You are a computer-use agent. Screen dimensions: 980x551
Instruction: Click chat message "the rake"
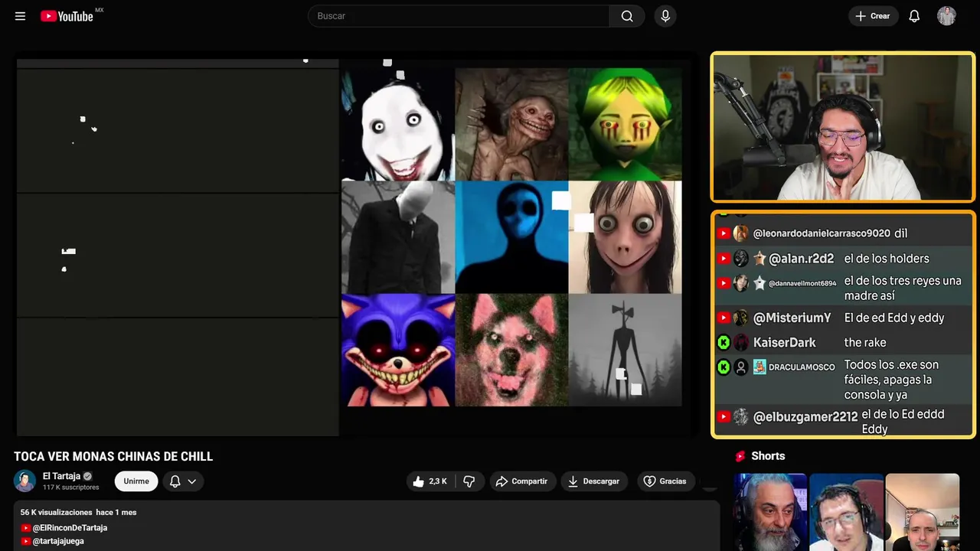tap(865, 342)
